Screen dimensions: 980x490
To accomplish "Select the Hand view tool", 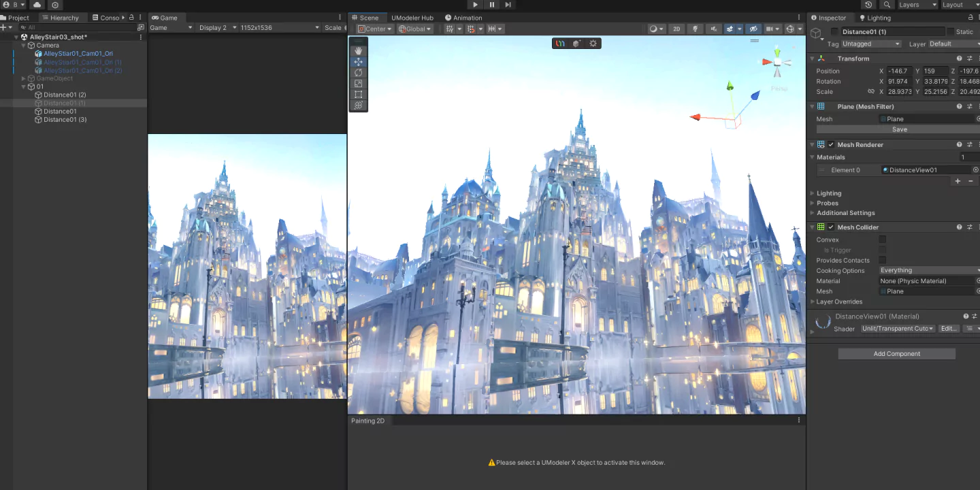I will pyautogui.click(x=359, y=51).
